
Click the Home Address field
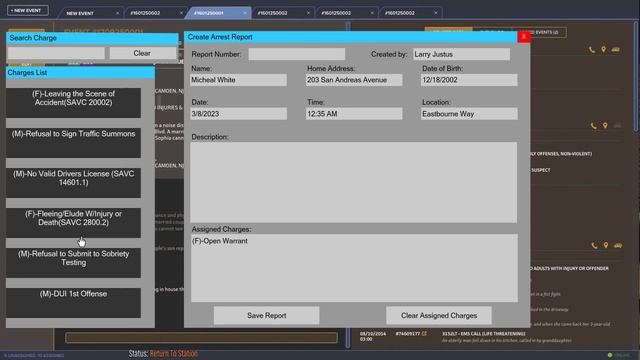point(354,80)
